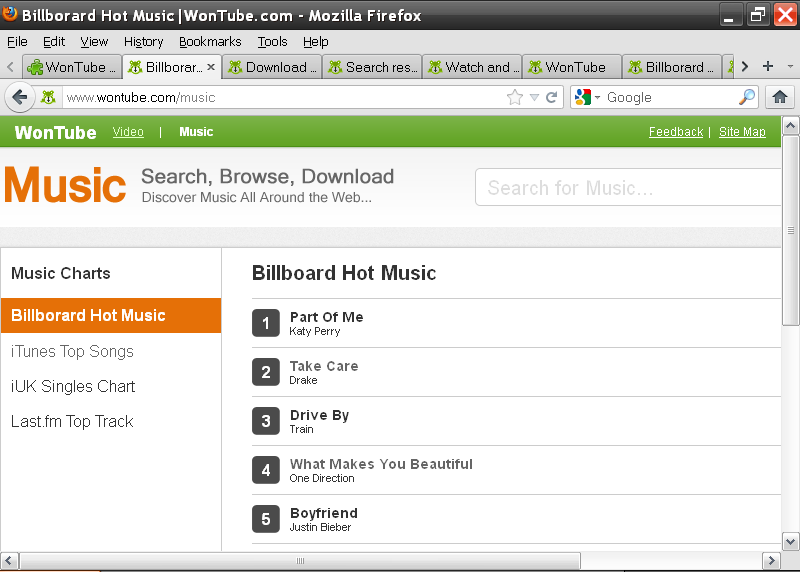Open the Bookmarks menu
This screenshot has height=572, width=800.
click(210, 42)
